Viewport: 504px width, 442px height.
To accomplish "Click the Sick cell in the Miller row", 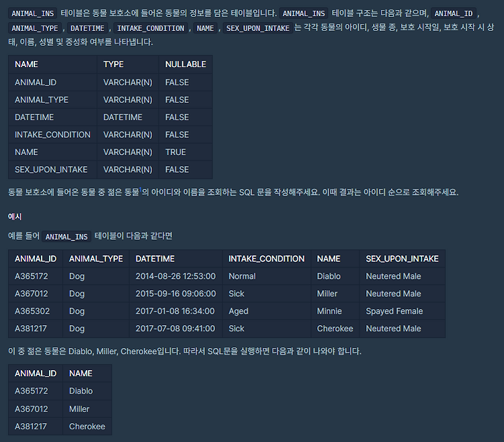I will pos(237,294).
